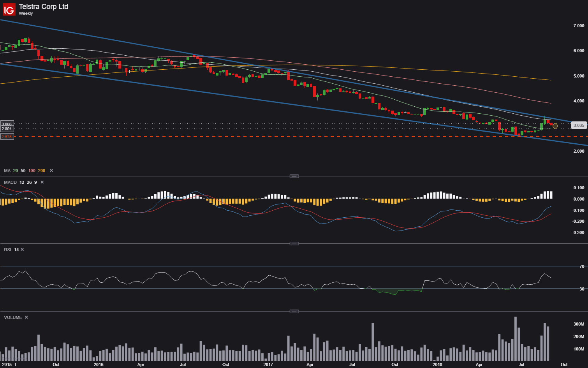Click the MA 100 period label
Screen dimensions: 588x368
(32, 171)
